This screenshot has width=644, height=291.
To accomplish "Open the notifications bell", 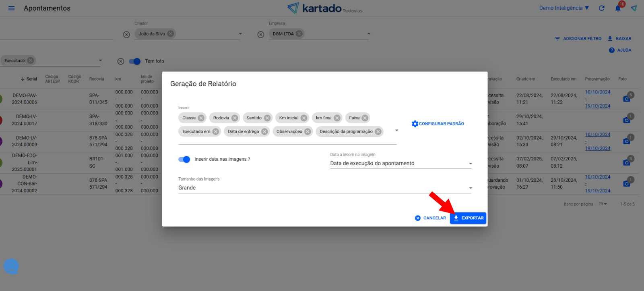I will [618, 8].
